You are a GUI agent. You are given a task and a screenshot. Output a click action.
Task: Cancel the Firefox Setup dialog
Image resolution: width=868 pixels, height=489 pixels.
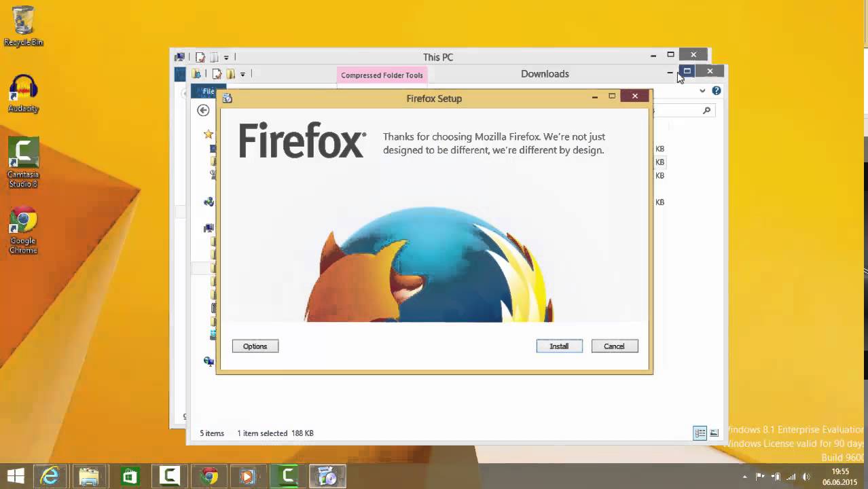pyautogui.click(x=615, y=346)
